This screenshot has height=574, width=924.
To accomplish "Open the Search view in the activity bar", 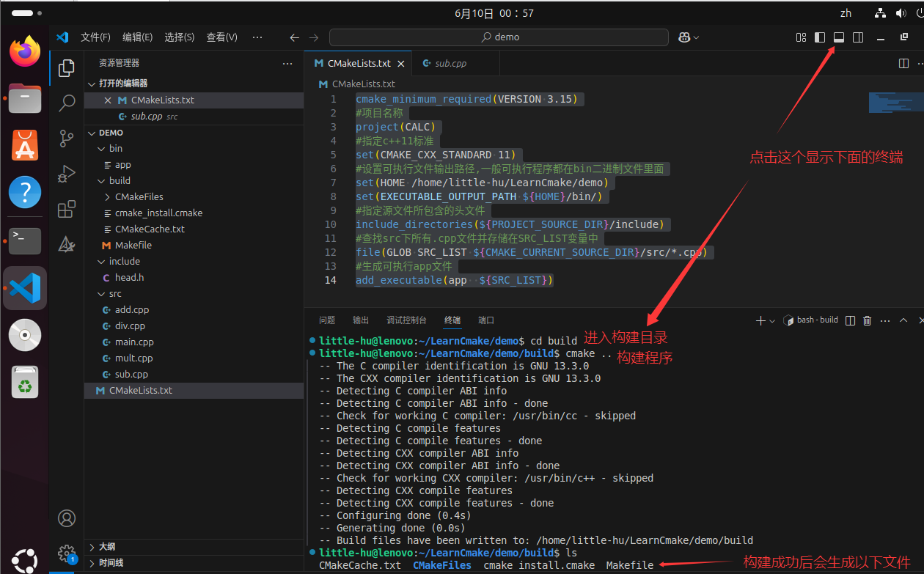I will pyautogui.click(x=66, y=103).
